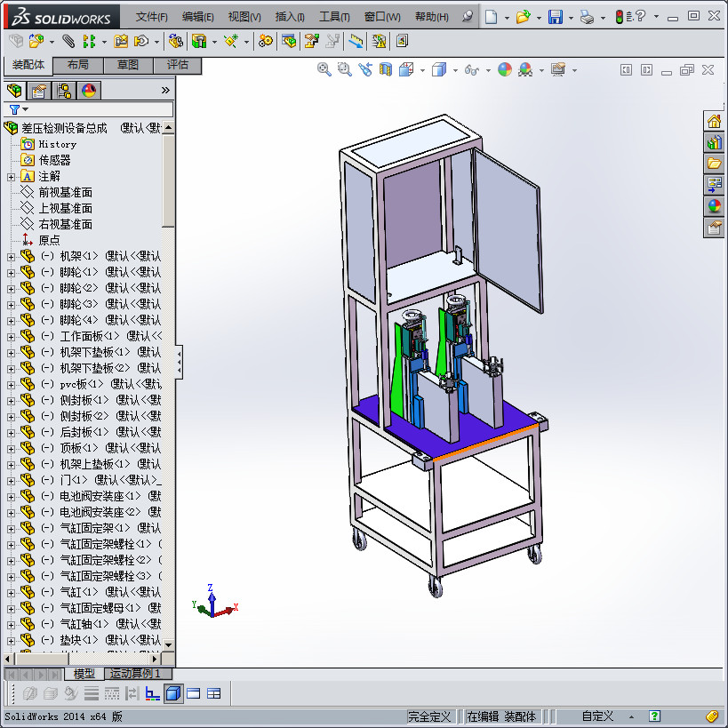728x728 pixels.
Task: Open the DisplayManager tab icon
Action: pos(89,91)
